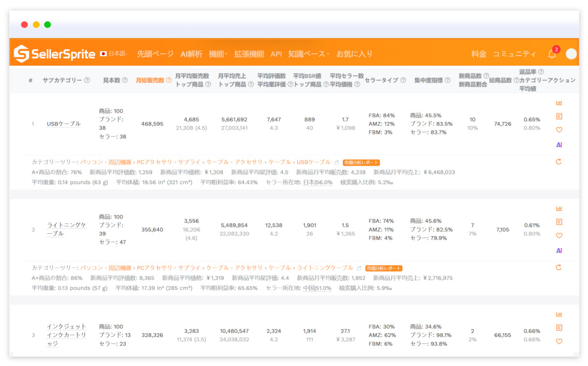Open the Ai analysis icon for USBケーブル
Screen dimensions: 588x366
(559, 143)
